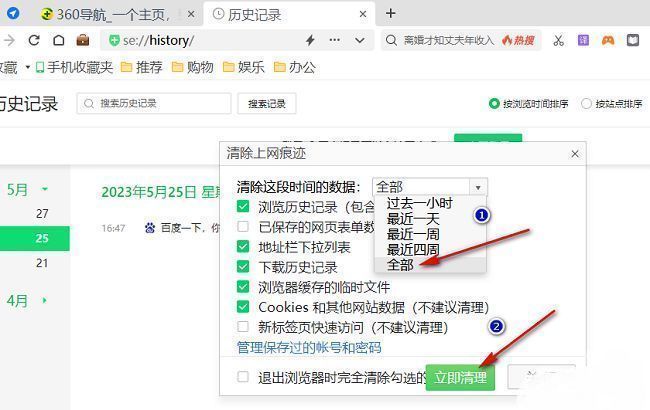
Task: Select 按站点排序 radio button
Action: tap(586, 104)
